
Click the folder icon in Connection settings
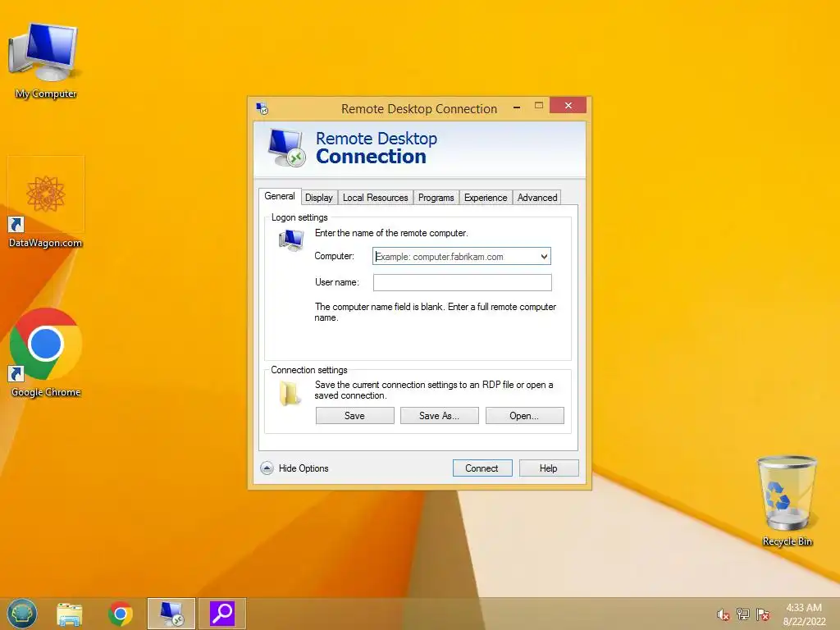coord(290,393)
